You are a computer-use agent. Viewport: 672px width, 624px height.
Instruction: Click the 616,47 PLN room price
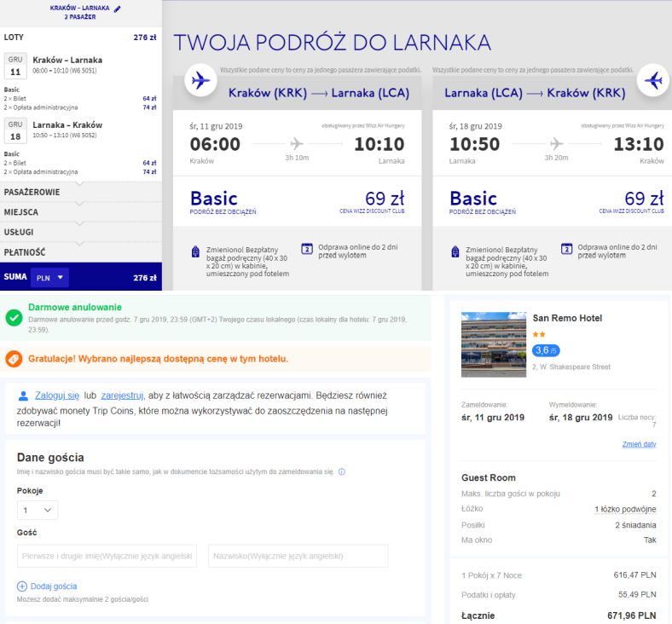[634, 575]
